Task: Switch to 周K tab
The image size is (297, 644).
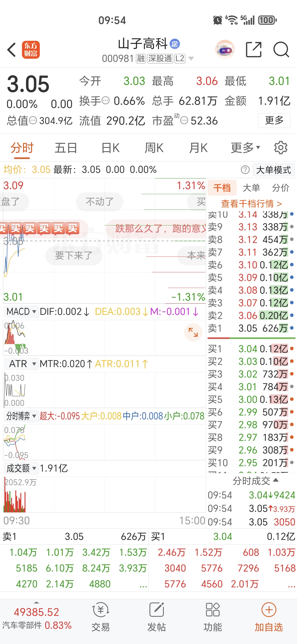Action: coord(154,148)
